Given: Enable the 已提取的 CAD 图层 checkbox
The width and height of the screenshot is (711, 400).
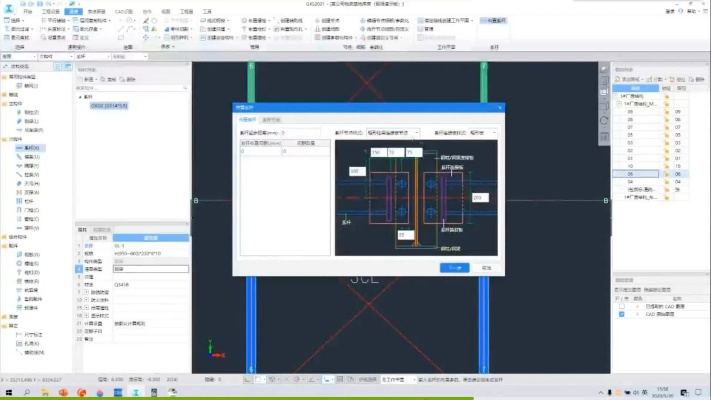Looking at the screenshot, I should (620, 305).
